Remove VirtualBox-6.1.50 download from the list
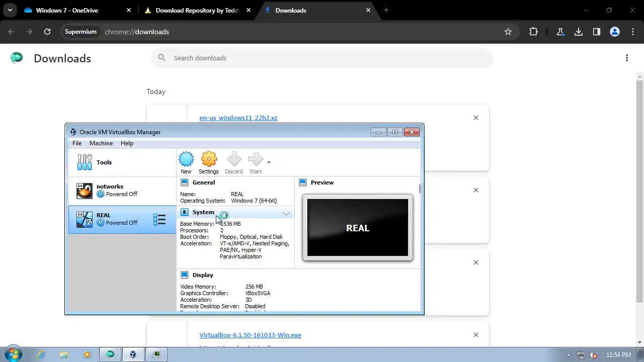The height and width of the screenshot is (362, 644). coord(476,335)
